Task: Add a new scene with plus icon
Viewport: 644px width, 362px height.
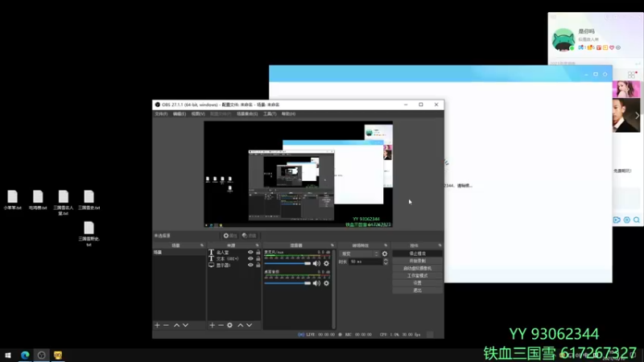Action: [x=157, y=325]
